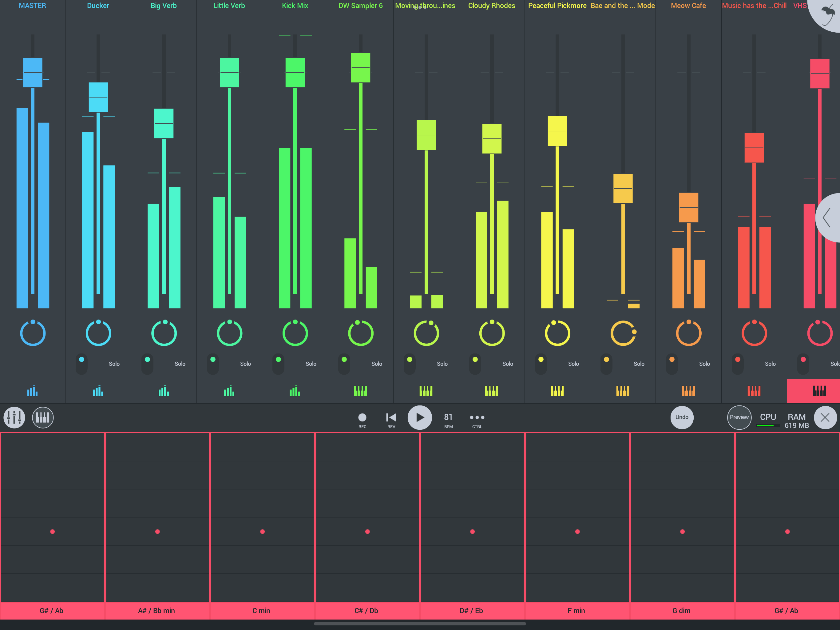Open the piano keyboard view icon

(x=42, y=418)
